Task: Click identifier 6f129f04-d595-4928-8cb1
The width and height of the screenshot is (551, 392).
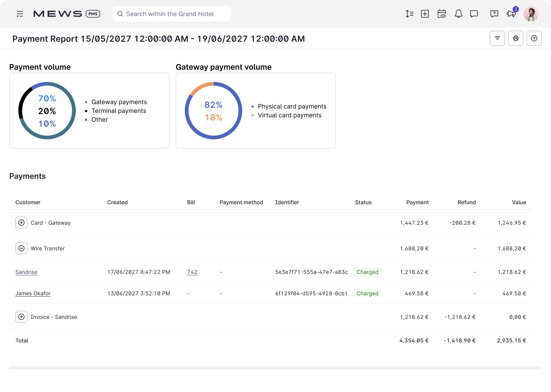Action: [x=311, y=293]
